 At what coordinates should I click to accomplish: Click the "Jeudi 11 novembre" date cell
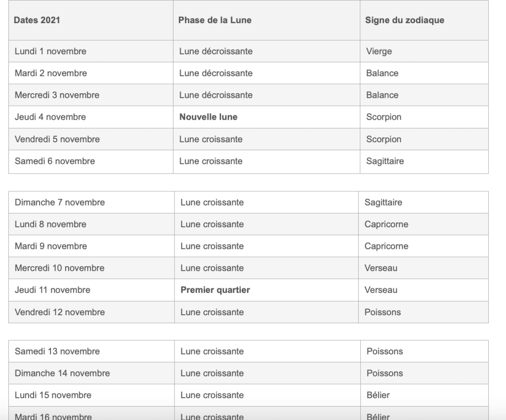[52, 290]
